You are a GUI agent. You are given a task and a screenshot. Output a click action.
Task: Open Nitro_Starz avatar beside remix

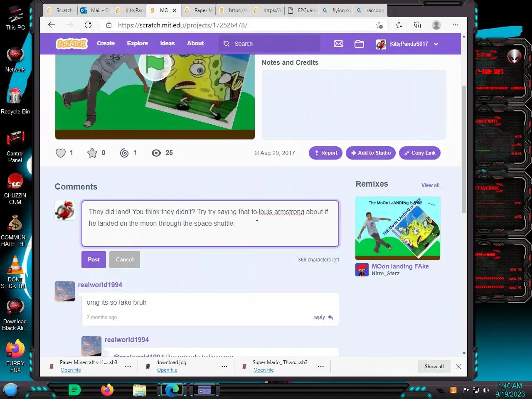[x=362, y=270]
